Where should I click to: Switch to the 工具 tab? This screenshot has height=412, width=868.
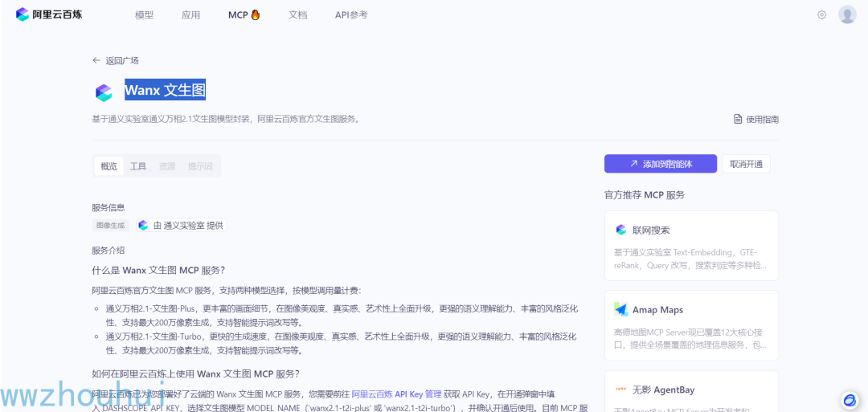click(x=138, y=166)
